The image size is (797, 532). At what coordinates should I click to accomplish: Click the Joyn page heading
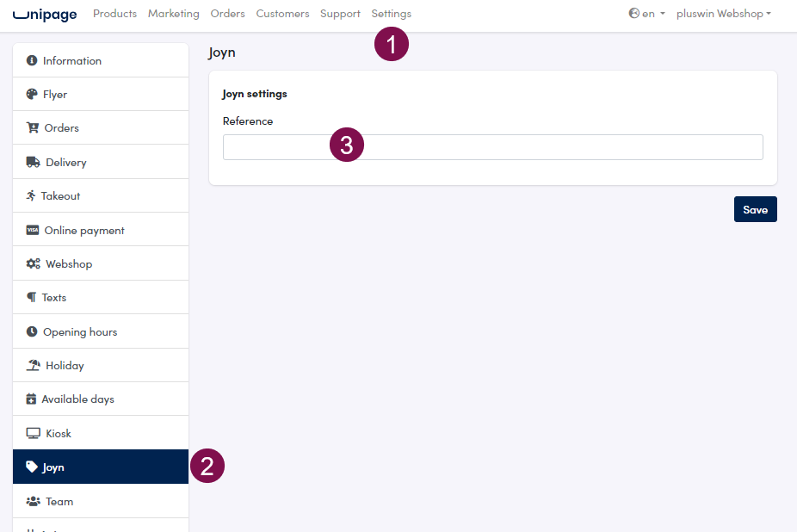point(221,53)
